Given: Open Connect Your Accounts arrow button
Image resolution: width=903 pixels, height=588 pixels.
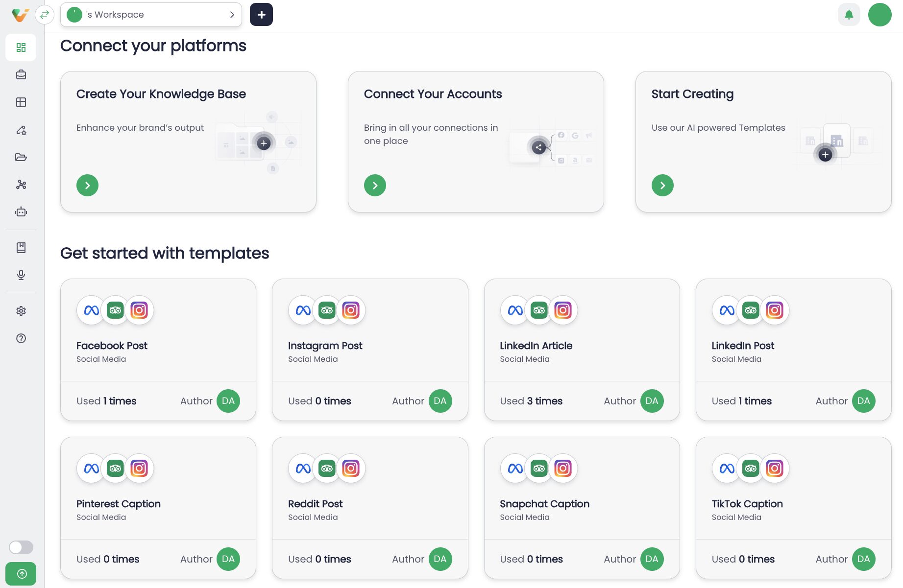Looking at the screenshot, I should click(375, 186).
